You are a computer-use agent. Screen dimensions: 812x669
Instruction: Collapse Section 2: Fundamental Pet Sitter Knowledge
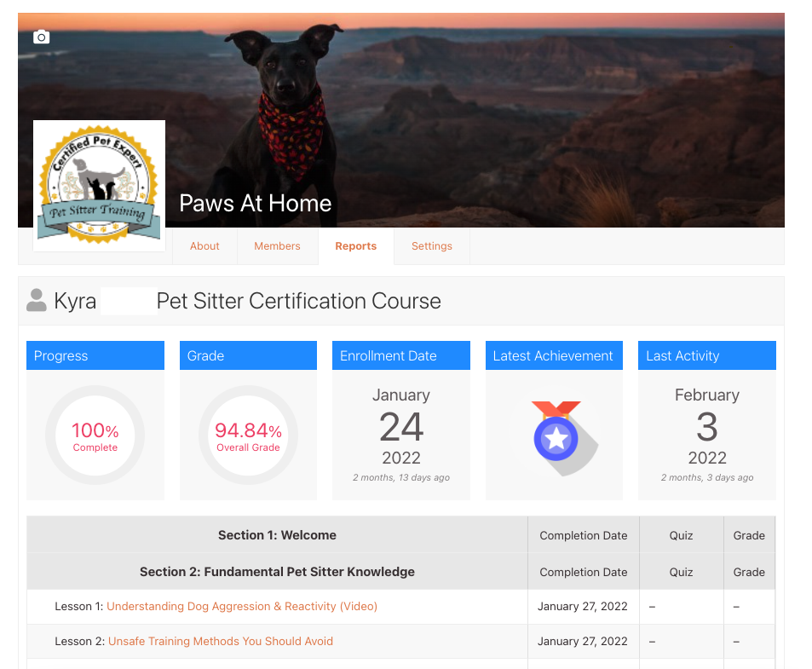click(277, 571)
